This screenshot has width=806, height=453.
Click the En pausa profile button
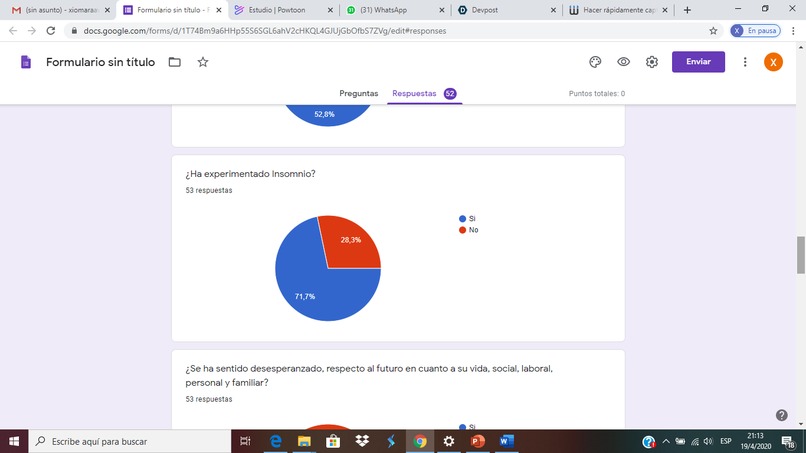click(x=756, y=31)
